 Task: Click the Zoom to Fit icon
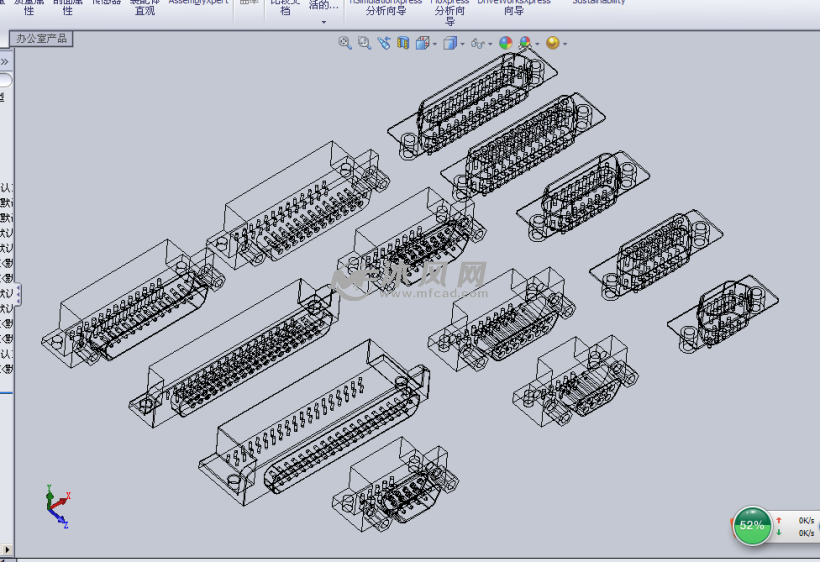345,43
